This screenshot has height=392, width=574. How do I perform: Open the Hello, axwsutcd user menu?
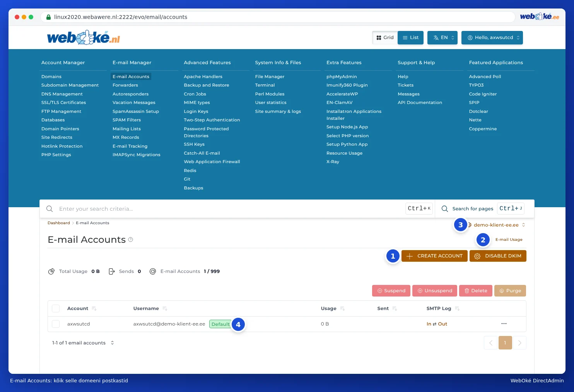492,37
